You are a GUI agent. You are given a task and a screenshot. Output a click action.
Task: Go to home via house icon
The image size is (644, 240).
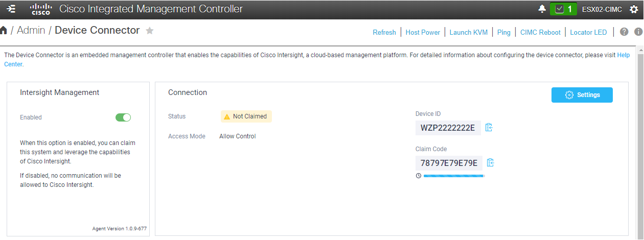[4, 31]
